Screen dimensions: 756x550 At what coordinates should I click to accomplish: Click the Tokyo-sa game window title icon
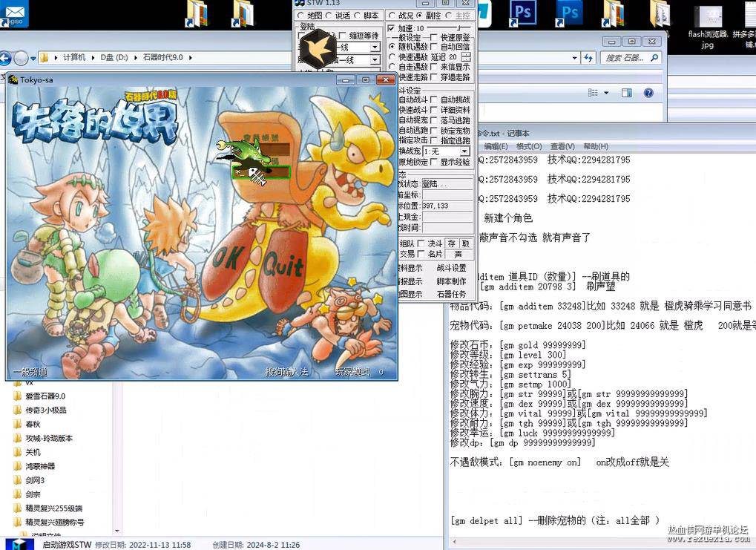coord(13,79)
